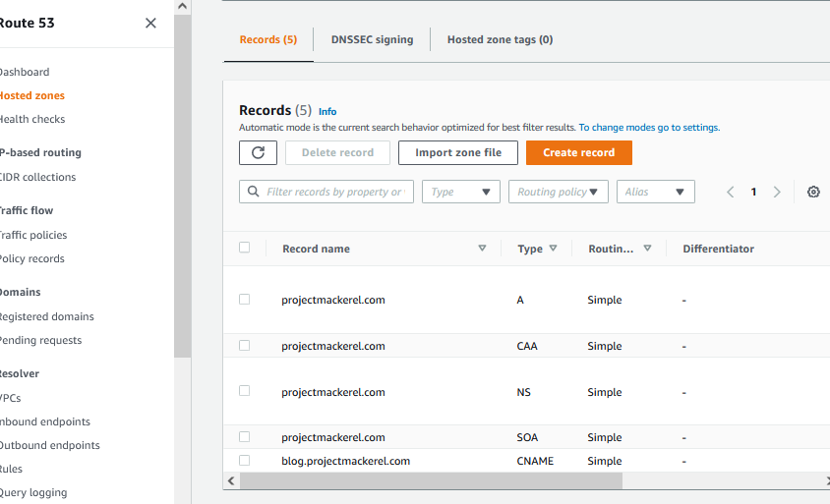Screen dimensions: 830x504
Task: Open the Hosted zone tags tab
Action: pos(500,39)
